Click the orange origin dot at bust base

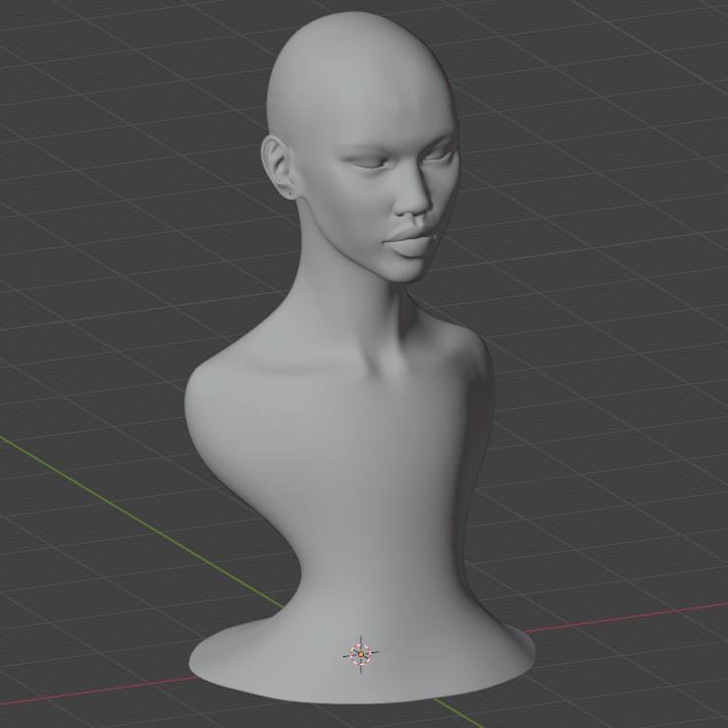click(x=361, y=654)
